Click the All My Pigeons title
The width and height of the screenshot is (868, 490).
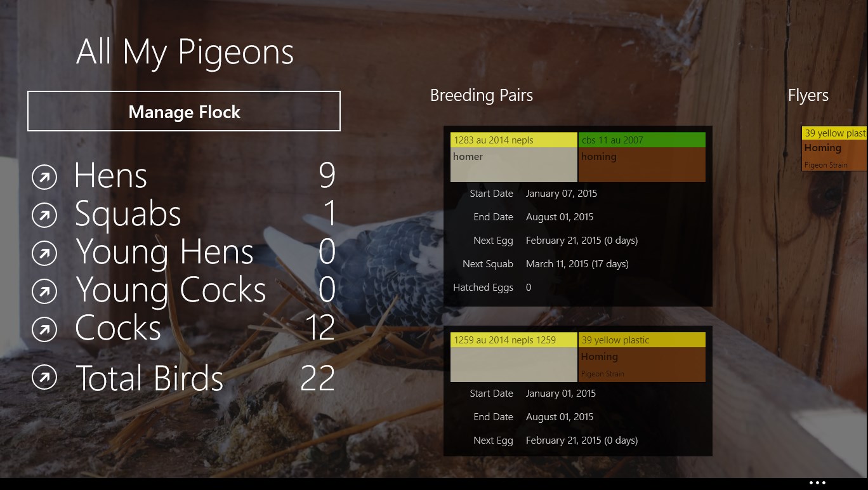tap(185, 51)
